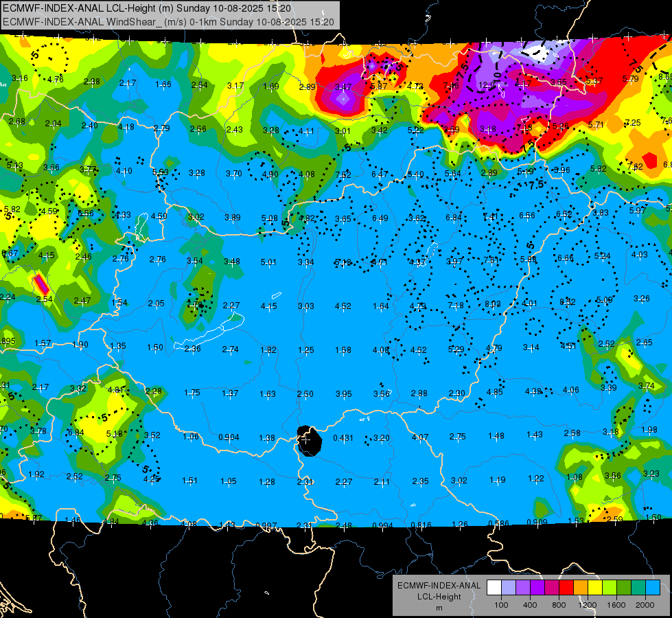Click the wind shear value 7.18
The image size is (672, 618).
(456, 306)
